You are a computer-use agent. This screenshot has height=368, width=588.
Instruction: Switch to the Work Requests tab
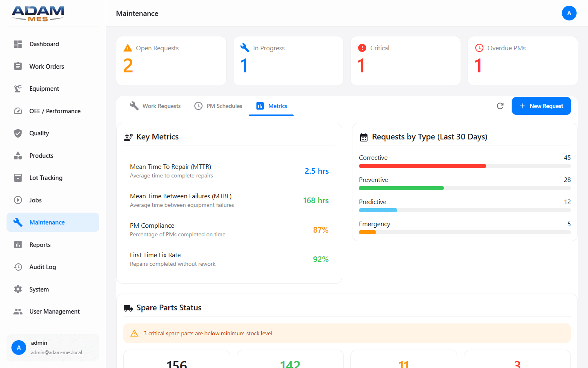(x=155, y=105)
